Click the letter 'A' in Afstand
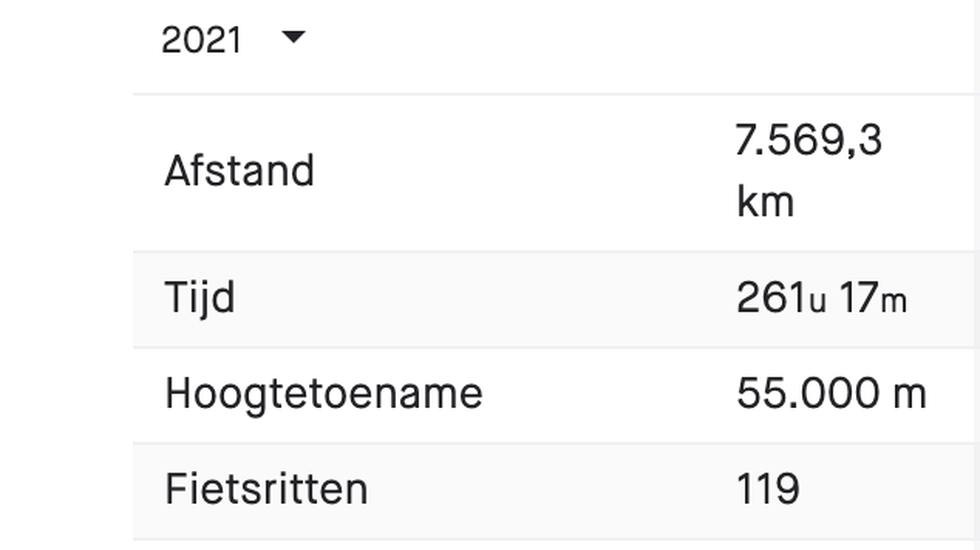The height and width of the screenshot is (550, 980). click(x=178, y=171)
